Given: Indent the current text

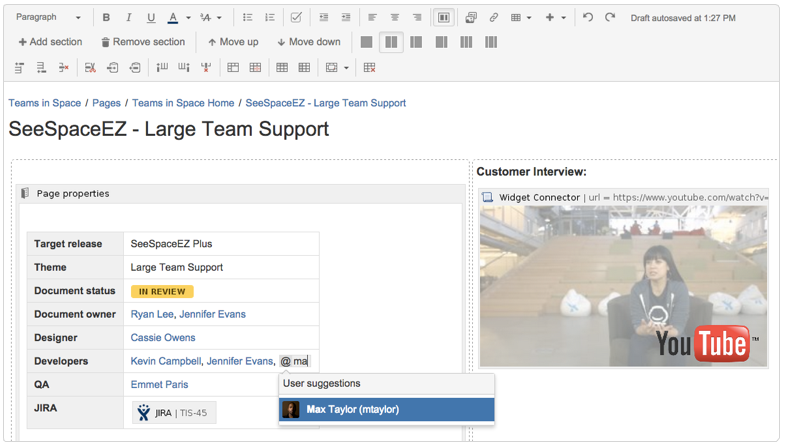Looking at the screenshot, I should tap(346, 18).
